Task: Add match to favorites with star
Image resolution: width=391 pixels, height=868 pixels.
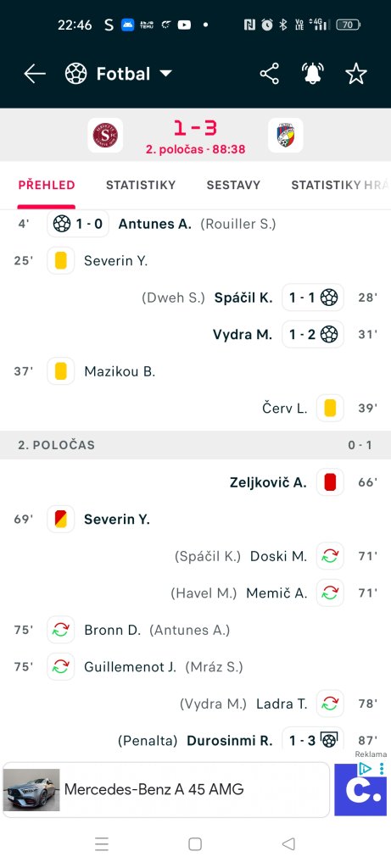Action: point(356,74)
